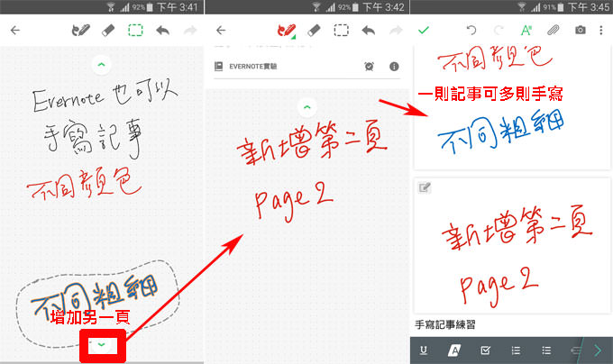
Task: Open note info icon
Action: [394, 67]
